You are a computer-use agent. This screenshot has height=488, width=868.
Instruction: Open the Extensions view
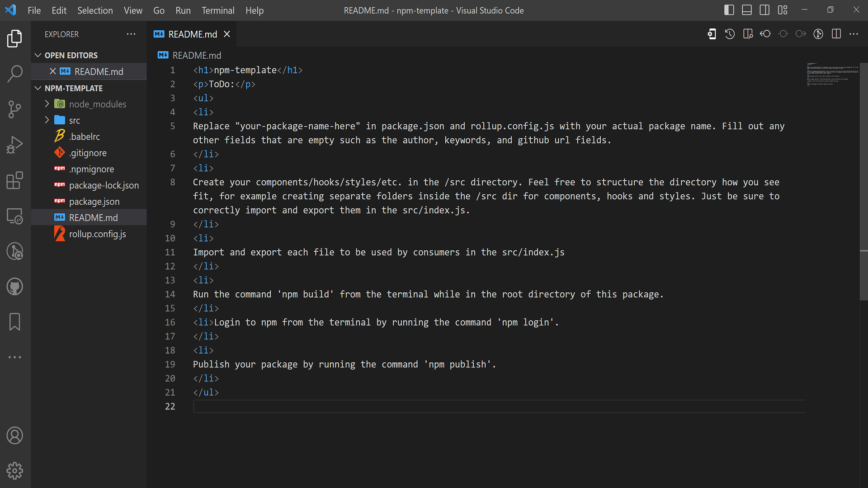15,180
